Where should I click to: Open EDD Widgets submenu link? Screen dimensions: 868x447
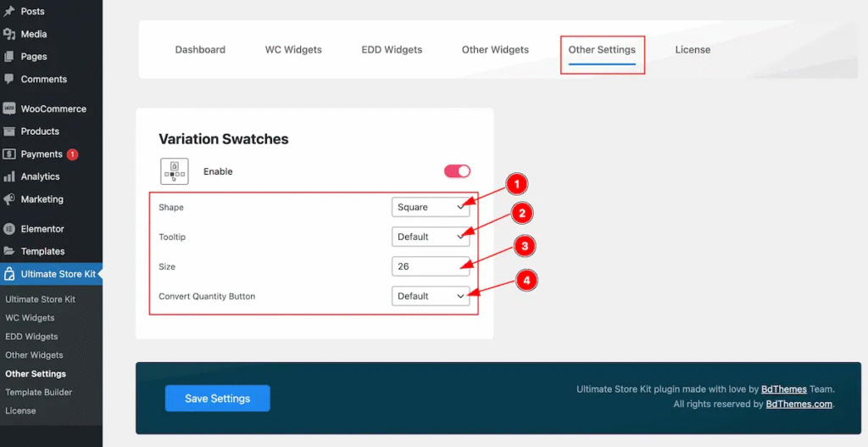point(31,336)
